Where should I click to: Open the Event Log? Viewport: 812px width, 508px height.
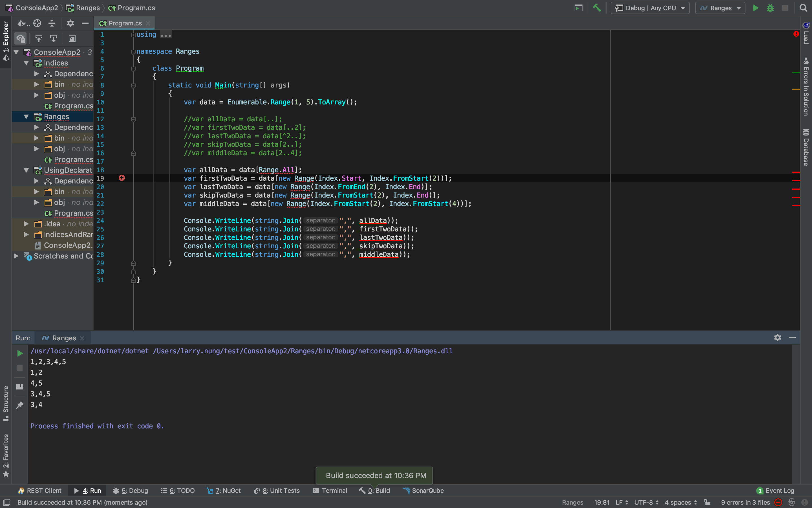pyautogui.click(x=775, y=491)
